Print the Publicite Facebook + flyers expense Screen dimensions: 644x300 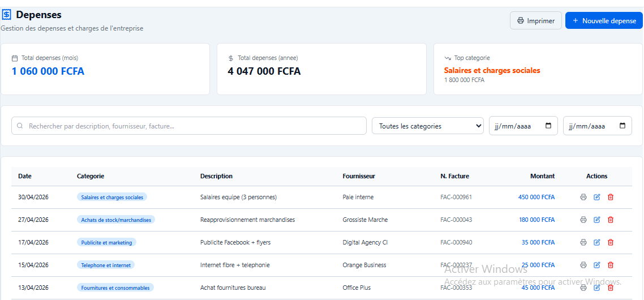click(583, 242)
